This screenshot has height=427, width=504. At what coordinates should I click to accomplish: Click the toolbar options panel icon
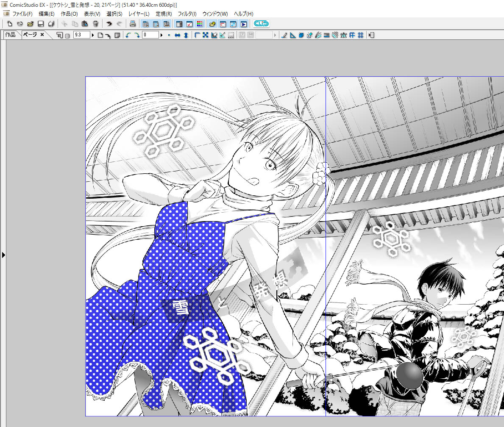pyautogui.click(x=372, y=35)
